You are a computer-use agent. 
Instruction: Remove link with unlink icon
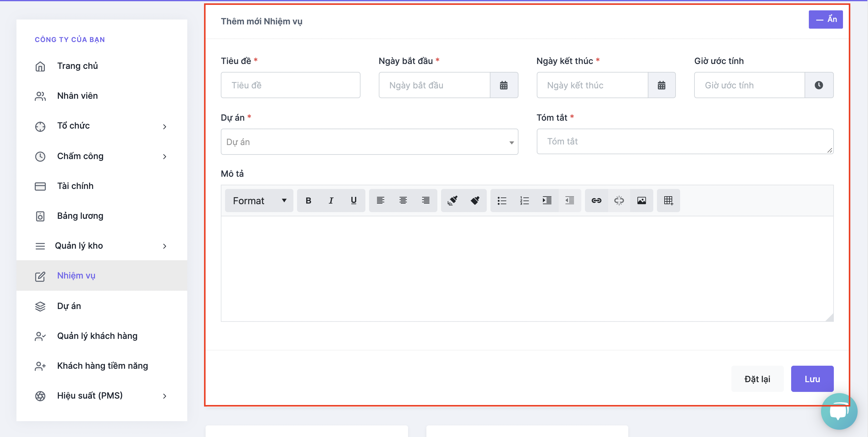click(x=619, y=201)
